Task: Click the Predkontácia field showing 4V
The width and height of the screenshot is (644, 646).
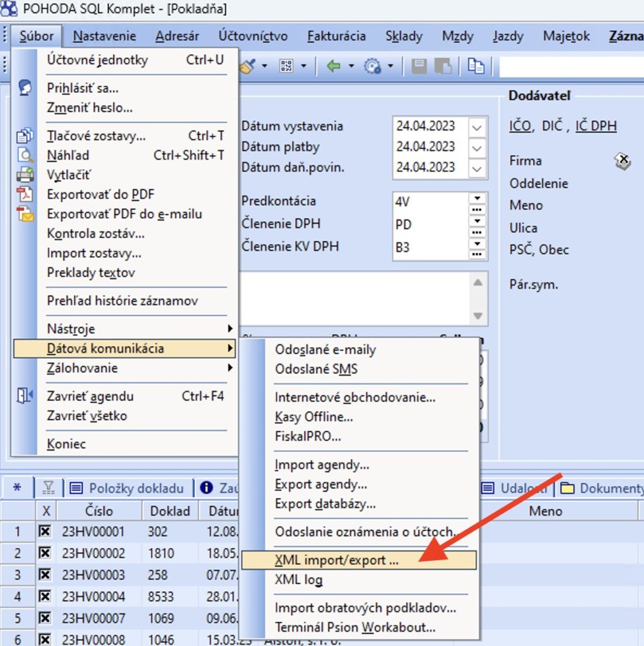Action: coord(431,203)
